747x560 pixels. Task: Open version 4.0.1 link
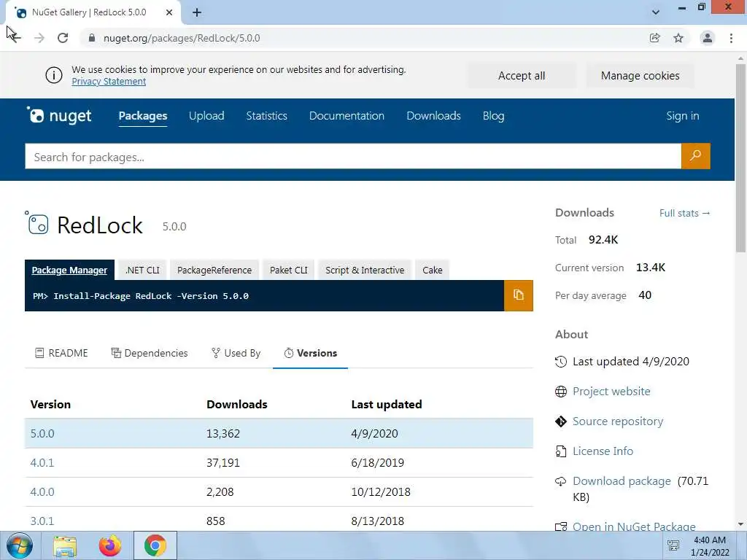point(42,462)
